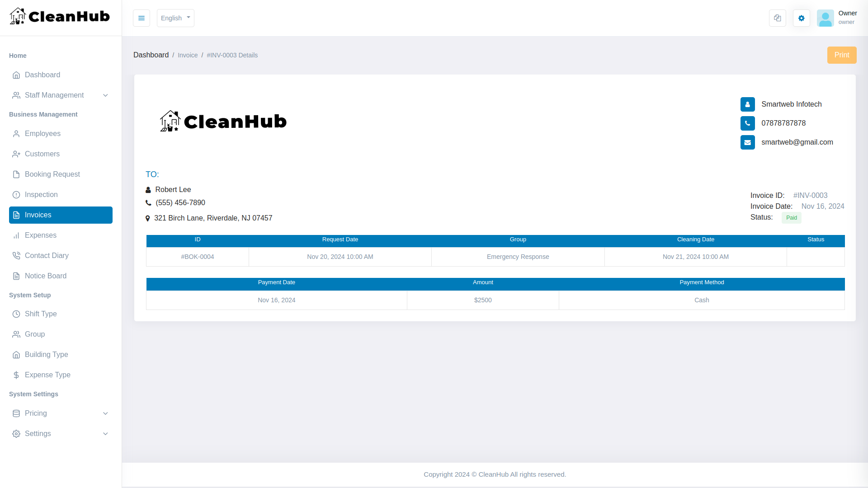Toggle the sidebar with the hamburger button
The width and height of the screenshot is (868, 488).
click(141, 18)
